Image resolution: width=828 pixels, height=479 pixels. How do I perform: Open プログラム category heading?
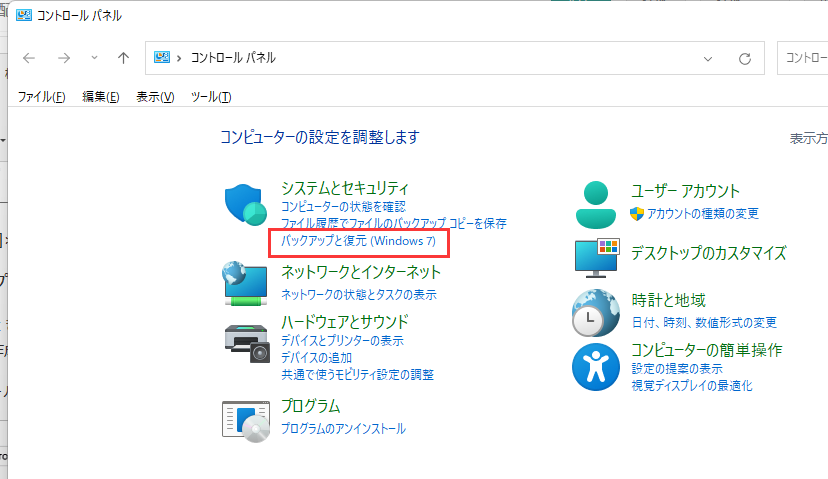pos(310,406)
